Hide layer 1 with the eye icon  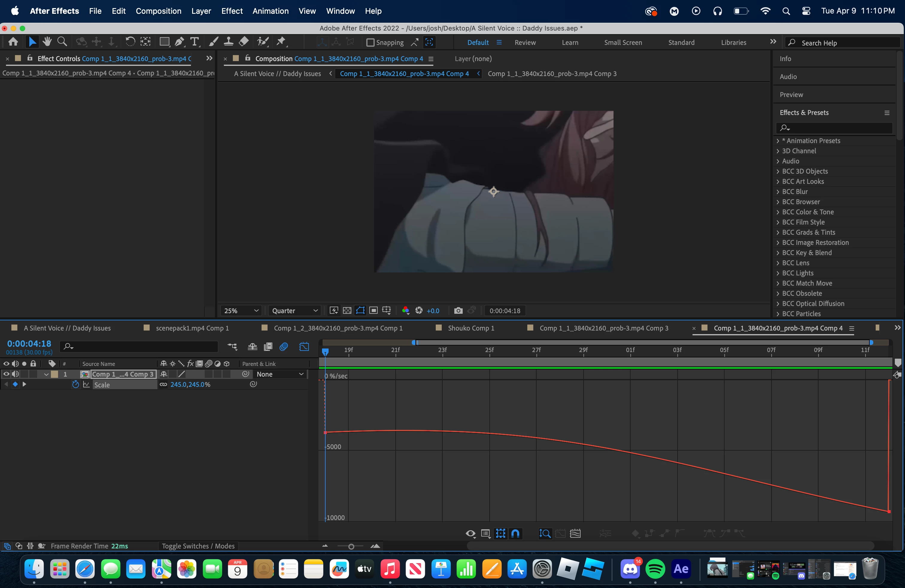click(x=6, y=374)
